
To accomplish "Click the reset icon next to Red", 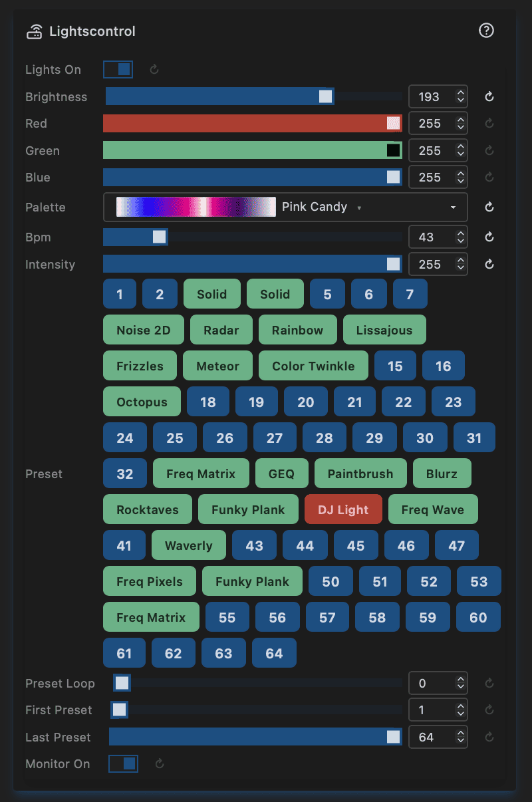I will (489, 124).
